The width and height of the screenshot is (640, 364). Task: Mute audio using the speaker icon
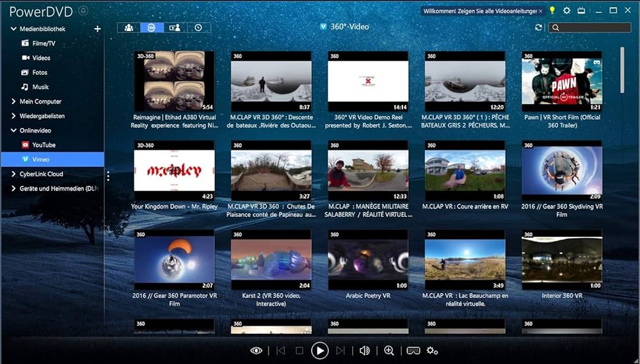click(x=365, y=351)
